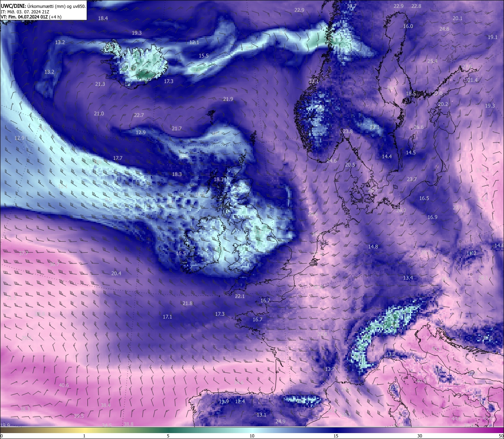Click the 18.5 value on the map
This screenshot has width=504, height=439.
[411, 93]
